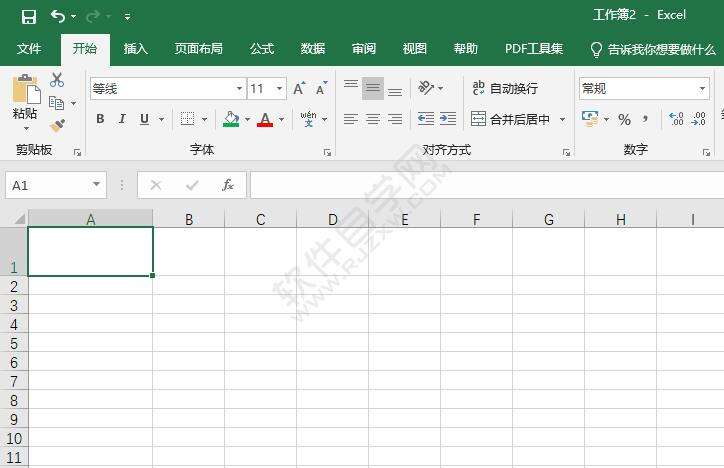Open number format dialog launcher
Image resolution: width=724 pixels, height=468 pixels.
[706, 153]
